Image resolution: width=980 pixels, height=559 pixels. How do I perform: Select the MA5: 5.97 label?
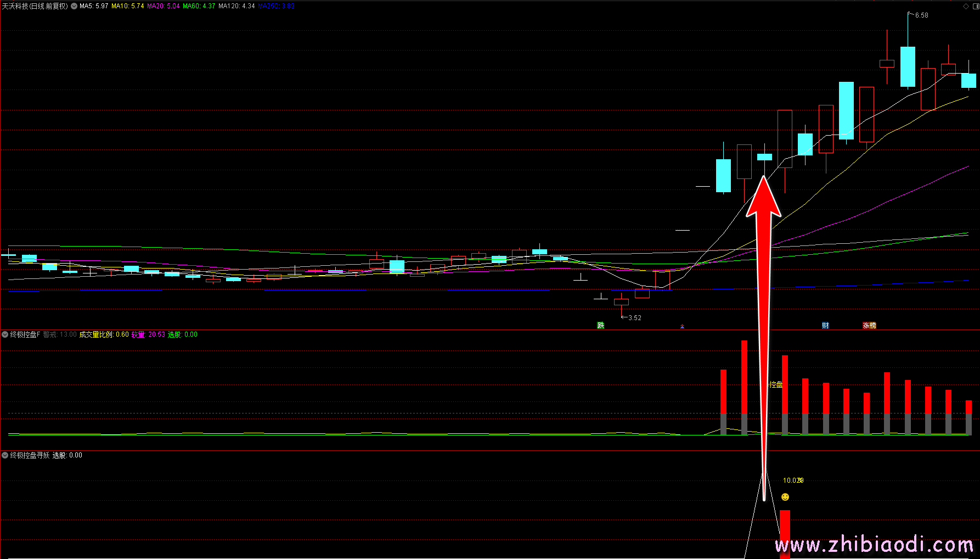pos(94,6)
